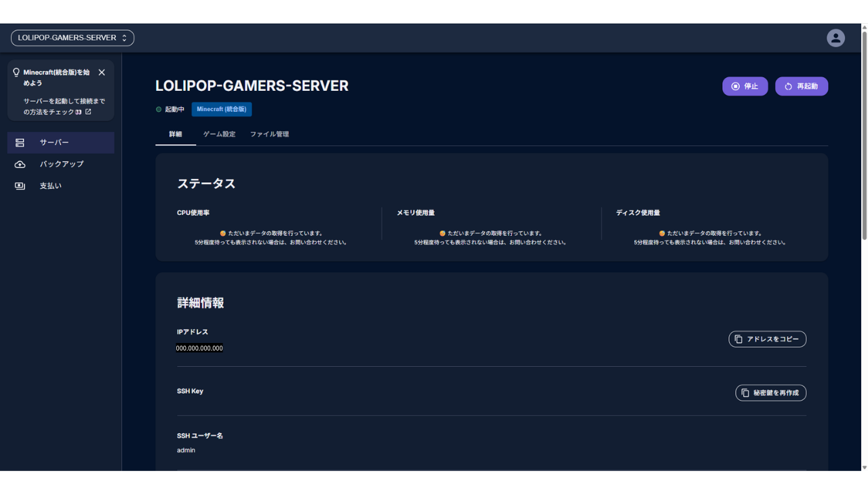The image size is (868, 488).
Task: Open the user account avatar menu
Action: coord(835,38)
